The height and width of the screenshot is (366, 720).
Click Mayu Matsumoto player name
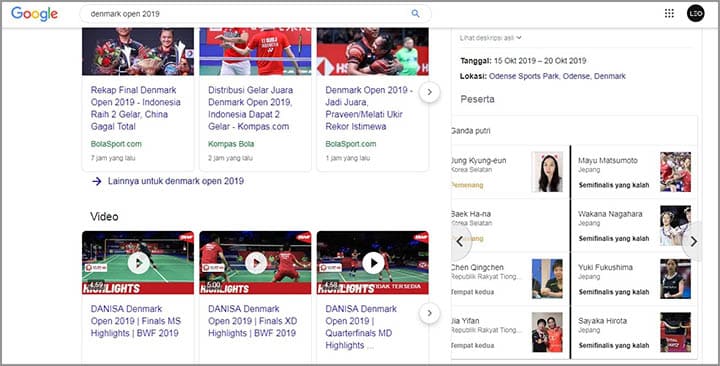608,160
